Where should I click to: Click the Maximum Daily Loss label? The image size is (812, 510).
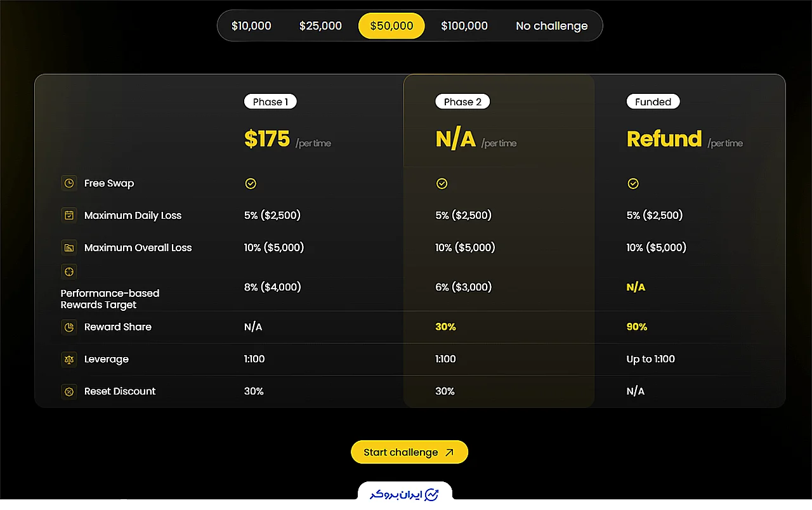click(x=133, y=216)
